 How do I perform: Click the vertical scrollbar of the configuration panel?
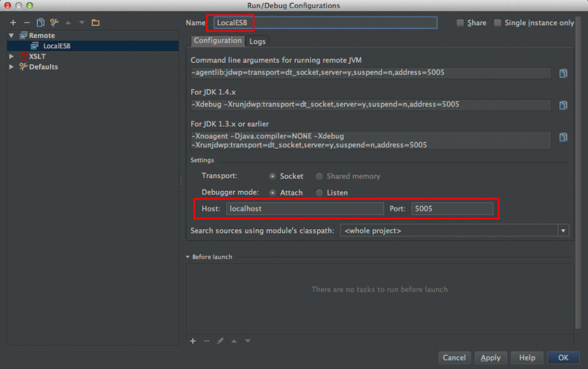click(x=578, y=172)
